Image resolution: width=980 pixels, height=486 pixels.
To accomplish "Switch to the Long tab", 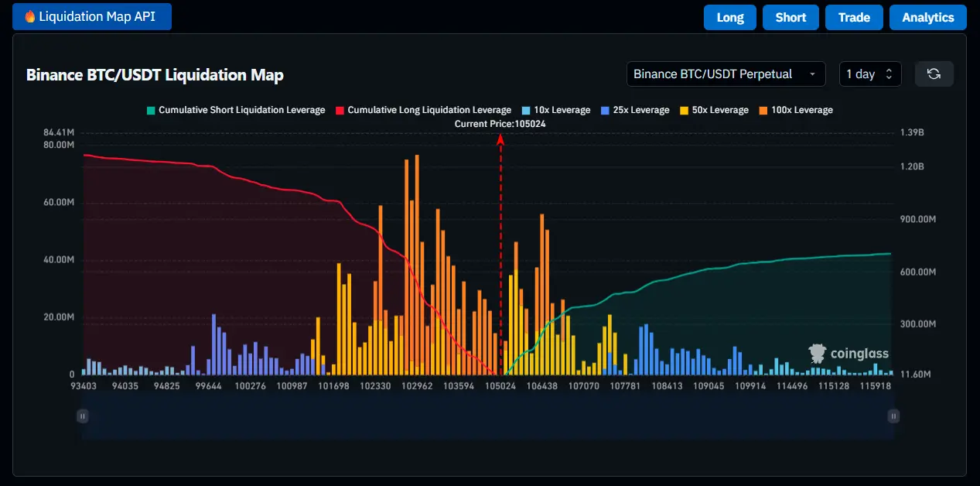I will coord(729,17).
